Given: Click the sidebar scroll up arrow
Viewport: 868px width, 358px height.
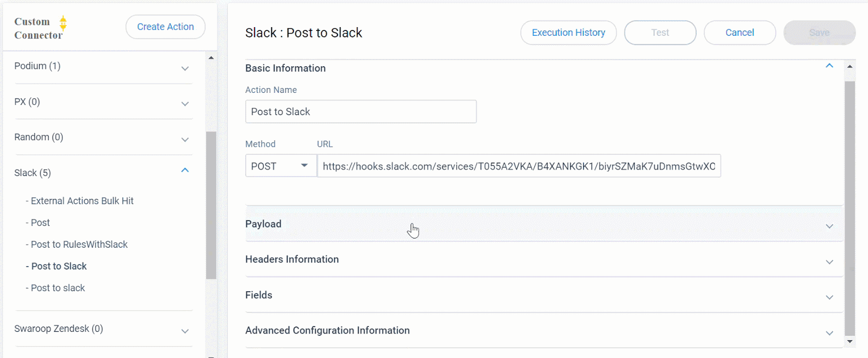Looking at the screenshot, I should point(211,58).
